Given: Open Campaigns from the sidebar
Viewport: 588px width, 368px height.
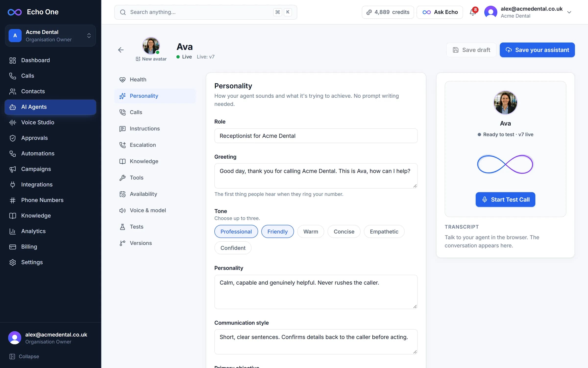Looking at the screenshot, I should 50,169.
